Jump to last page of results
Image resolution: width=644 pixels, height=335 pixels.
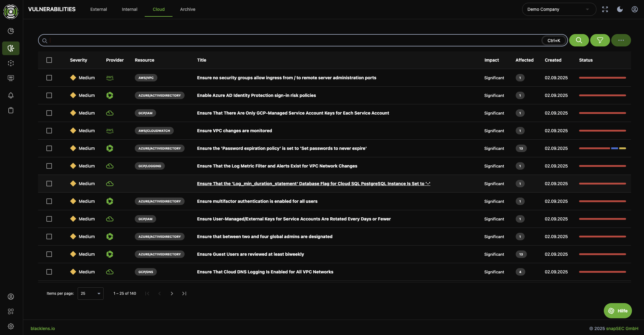tap(184, 294)
